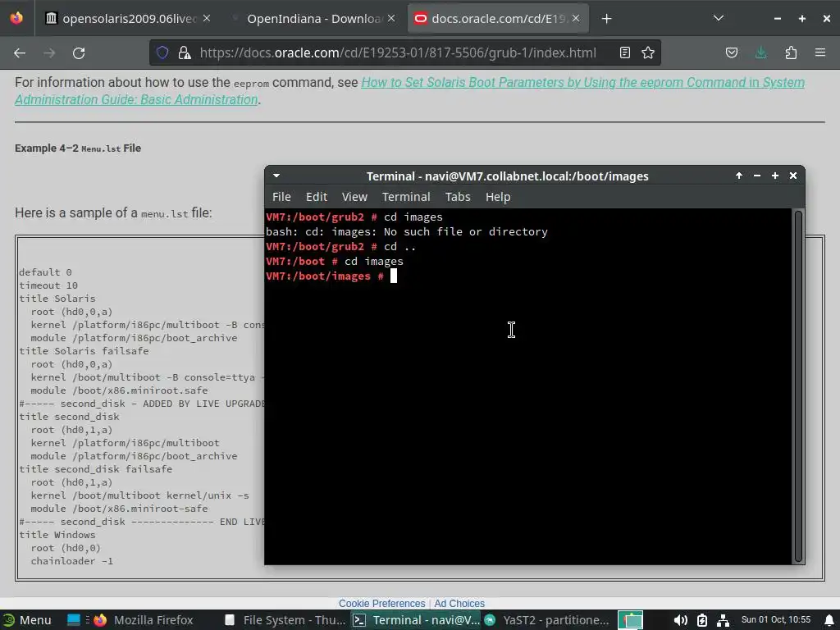Open the Terminal menu in terminal menubar

coord(406,197)
